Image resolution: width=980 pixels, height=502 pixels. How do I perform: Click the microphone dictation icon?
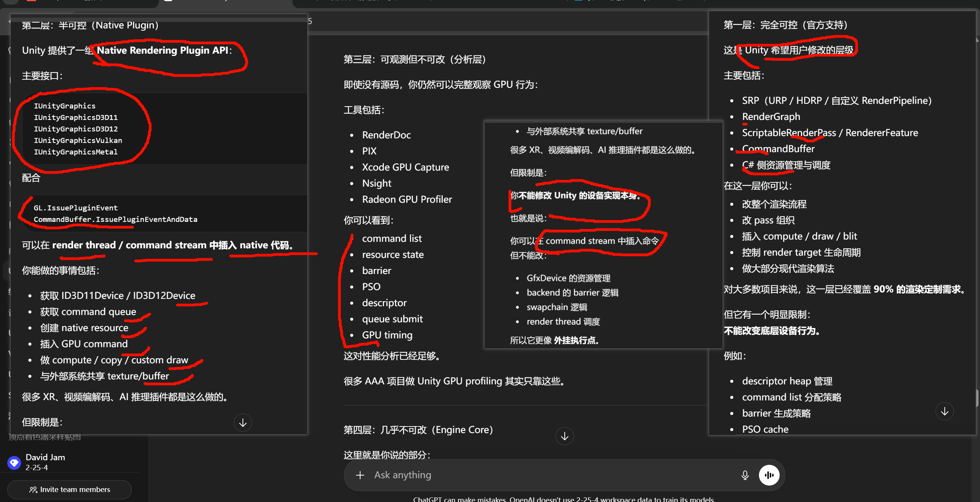(x=745, y=475)
